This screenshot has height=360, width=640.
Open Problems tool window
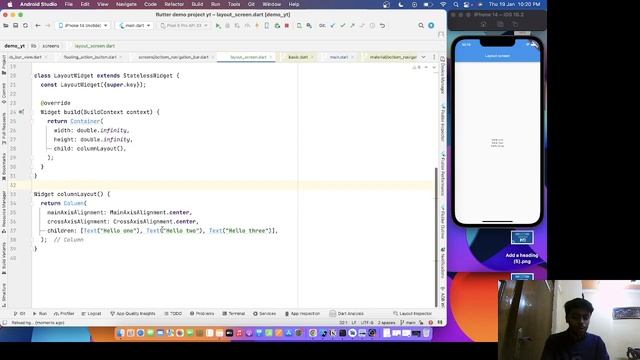click(x=202, y=313)
